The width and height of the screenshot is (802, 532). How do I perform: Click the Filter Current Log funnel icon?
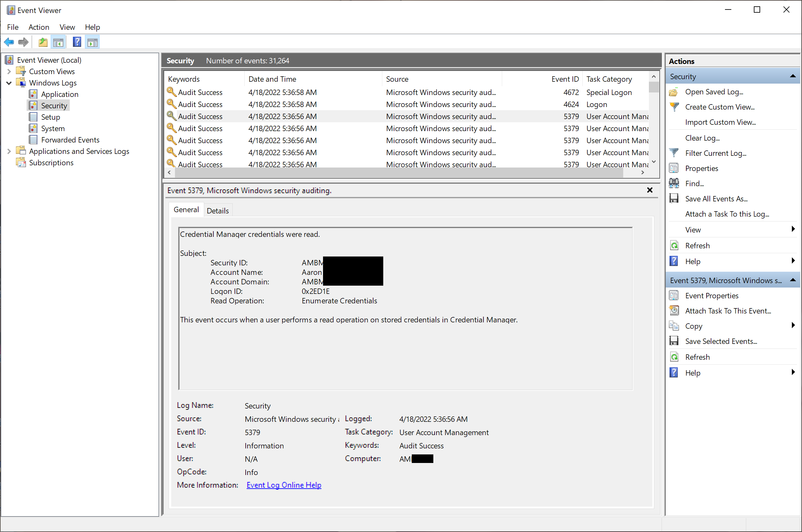click(674, 153)
